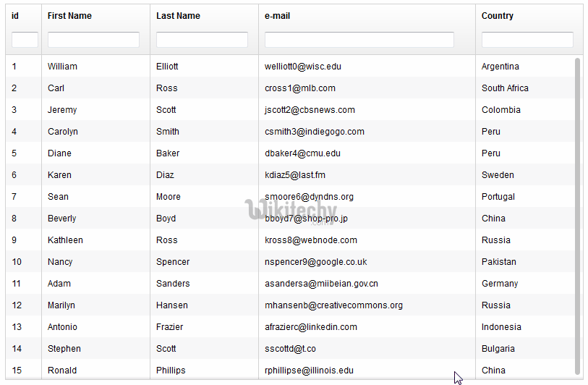Select the Colombia country cell

[500, 110]
